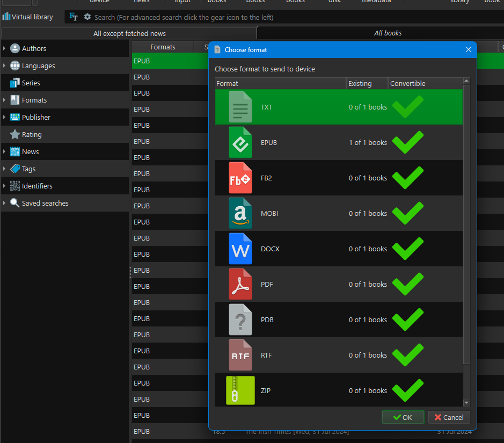Click the search input field

point(297,17)
